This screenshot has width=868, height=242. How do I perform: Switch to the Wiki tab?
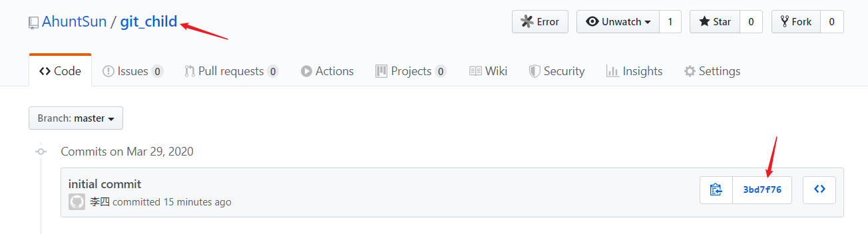tap(488, 70)
